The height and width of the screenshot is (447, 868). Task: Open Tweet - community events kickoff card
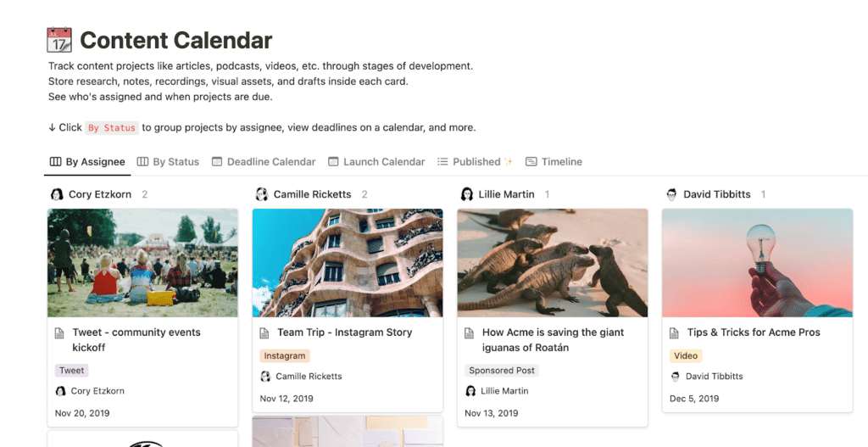click(x=136, y=340)
